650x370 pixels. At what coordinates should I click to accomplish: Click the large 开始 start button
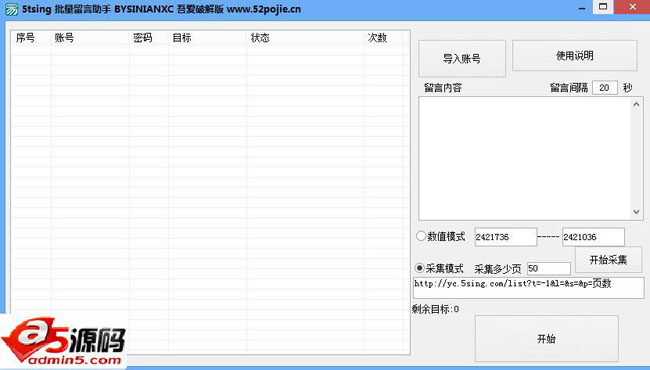point(546,339)
